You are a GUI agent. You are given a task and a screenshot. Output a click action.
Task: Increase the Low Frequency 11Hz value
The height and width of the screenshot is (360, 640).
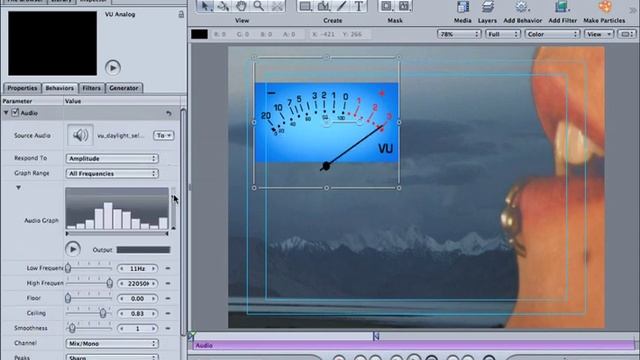coord(153,269)
